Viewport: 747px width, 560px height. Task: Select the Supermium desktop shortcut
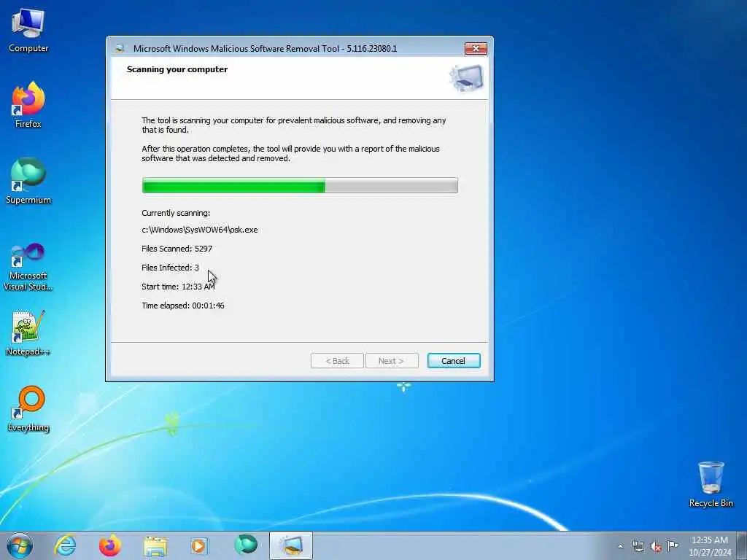point(28,181)
